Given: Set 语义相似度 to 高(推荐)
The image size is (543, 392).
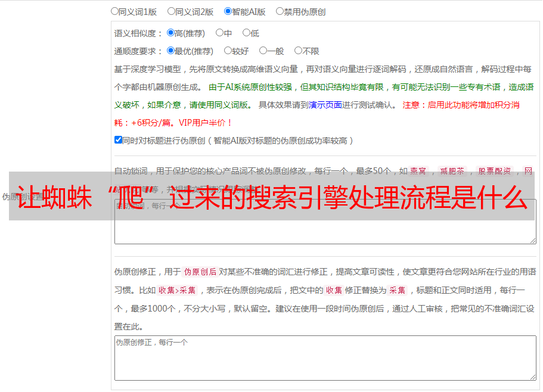Looking at the screenshot, I should (170, 33).
